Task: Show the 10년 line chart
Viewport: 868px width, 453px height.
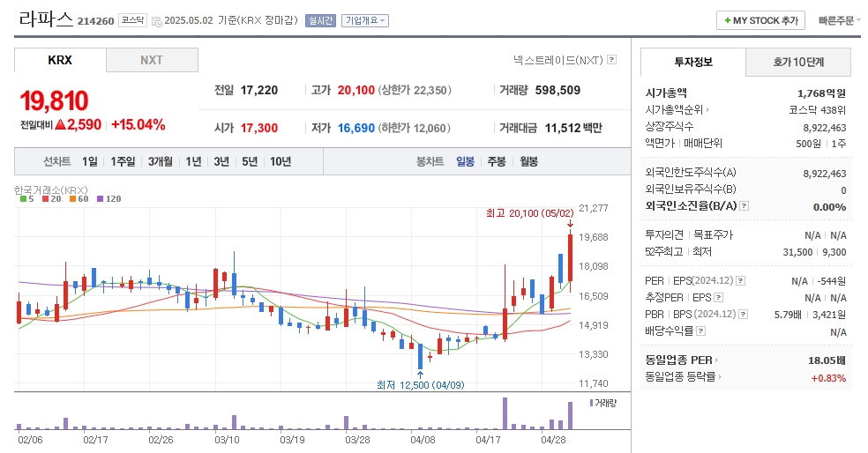Action: [281, 161]
